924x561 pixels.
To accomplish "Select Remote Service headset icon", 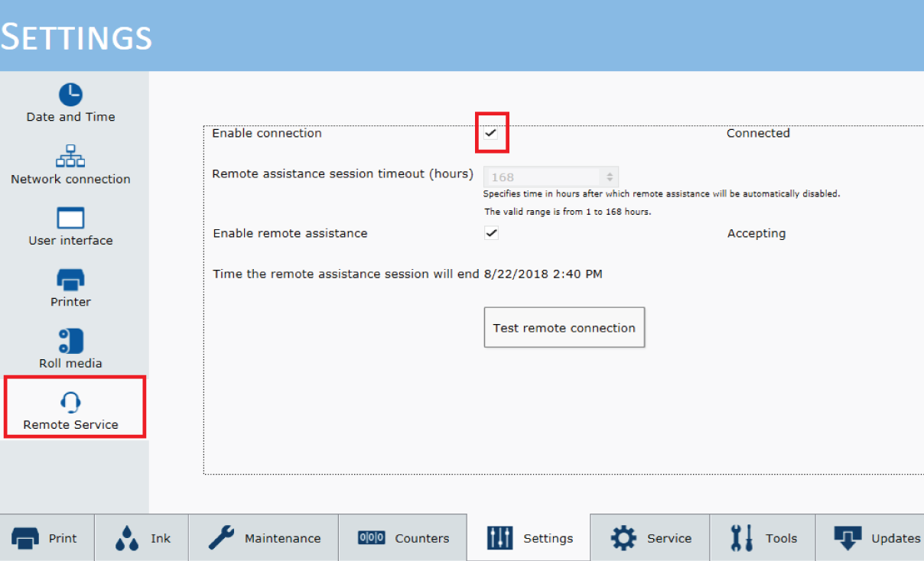I will [x=70, y=402].
